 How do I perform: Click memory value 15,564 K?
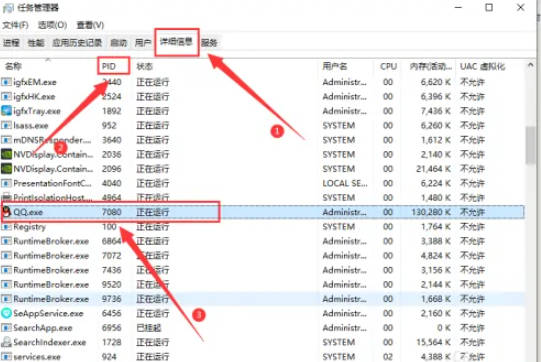coord(433,342)
